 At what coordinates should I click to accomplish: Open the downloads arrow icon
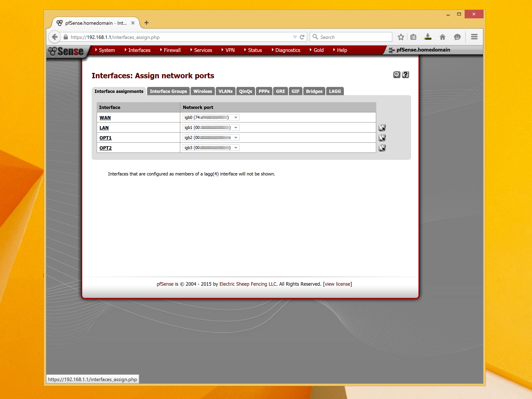point(428,37)
